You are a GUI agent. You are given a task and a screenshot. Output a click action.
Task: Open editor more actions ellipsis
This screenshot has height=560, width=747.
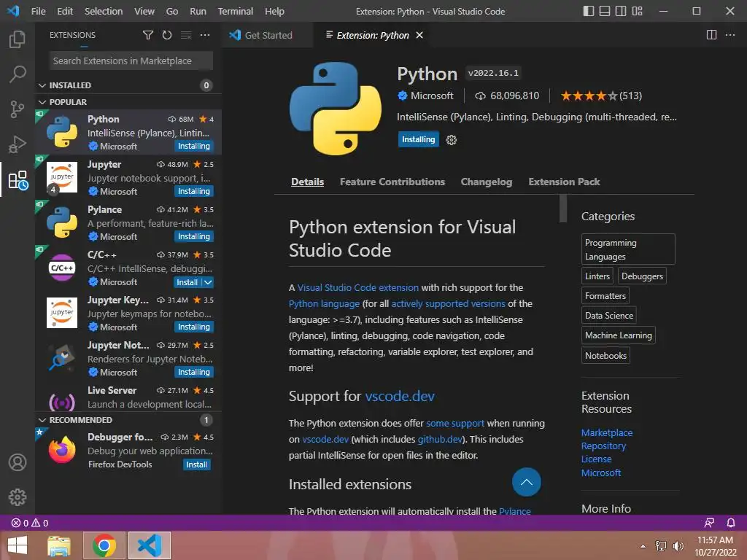point(729,35)
